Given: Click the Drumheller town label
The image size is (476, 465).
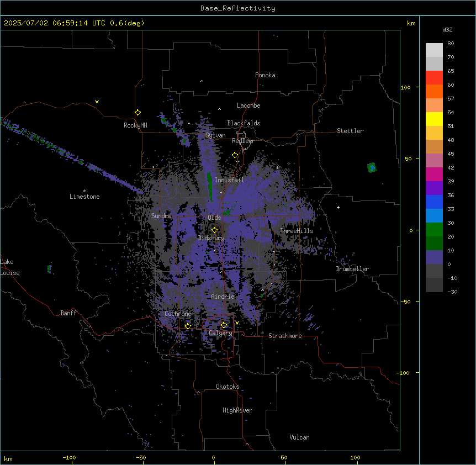Looking at the screenshot, I should point(352,269).
